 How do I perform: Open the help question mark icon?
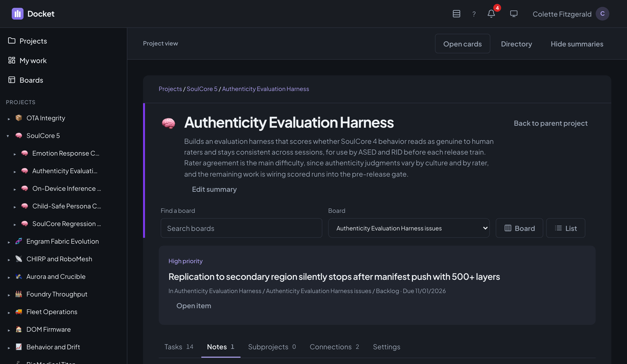pyautogui.click(x=474, y=14)
